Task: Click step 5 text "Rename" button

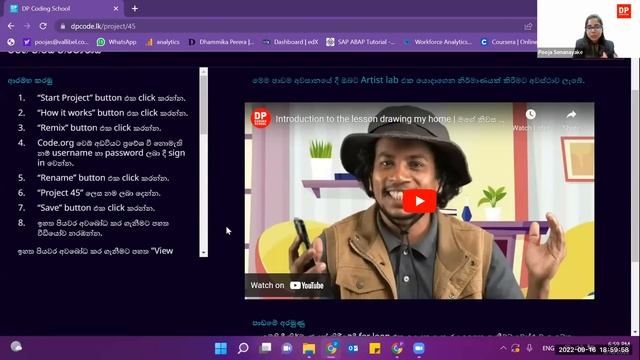Action: pos(103,178)
